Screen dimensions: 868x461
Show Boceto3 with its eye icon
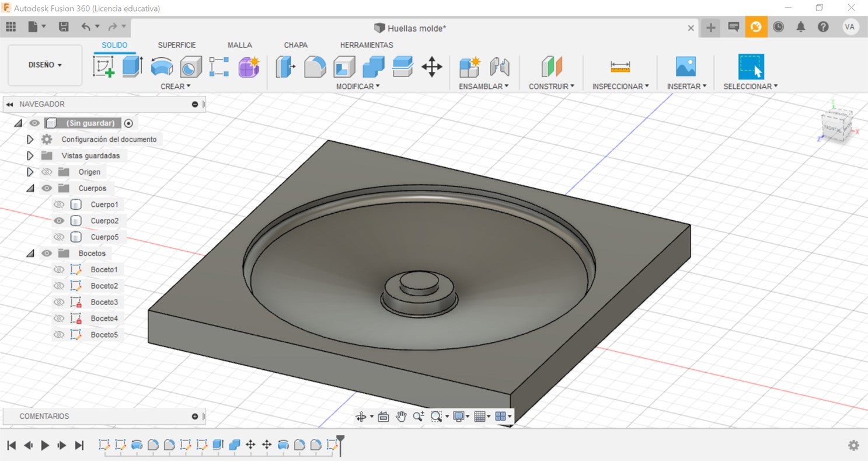tap(59, 302)
